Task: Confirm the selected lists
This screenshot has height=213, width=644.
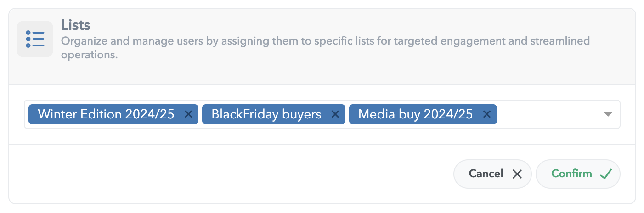Action: click(578, 174)
